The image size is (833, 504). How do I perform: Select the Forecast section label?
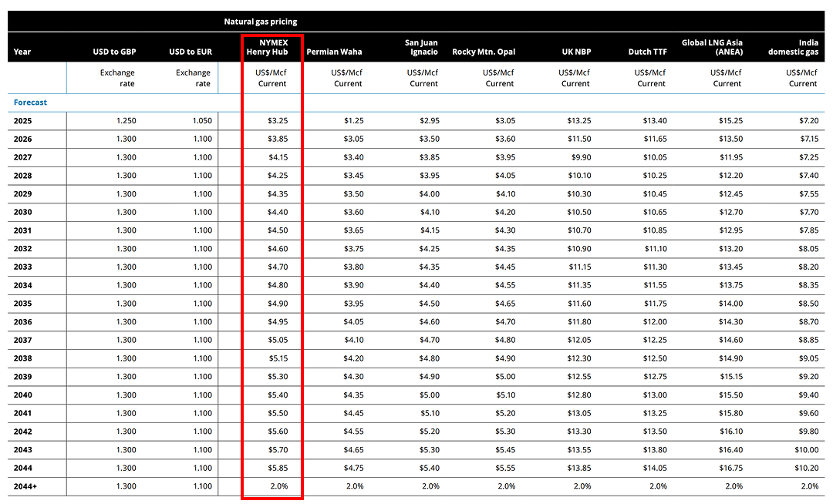point(30,102)
